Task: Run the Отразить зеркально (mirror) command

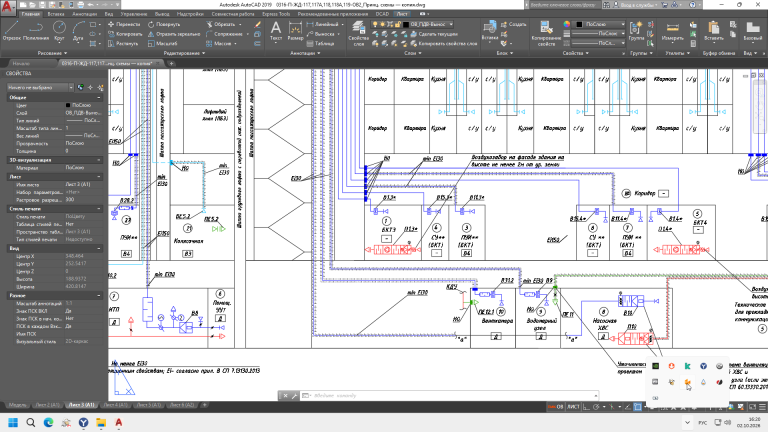Action: (174, 34)
